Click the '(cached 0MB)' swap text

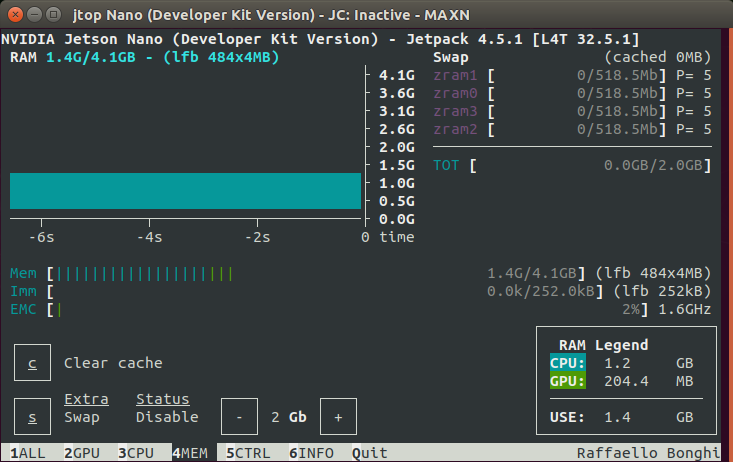(x=658, y=57)
